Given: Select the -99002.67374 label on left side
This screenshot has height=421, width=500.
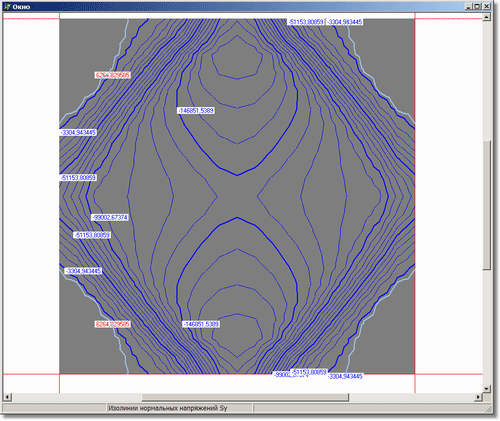Looking at the screenshot, I should tap(110, 217).
